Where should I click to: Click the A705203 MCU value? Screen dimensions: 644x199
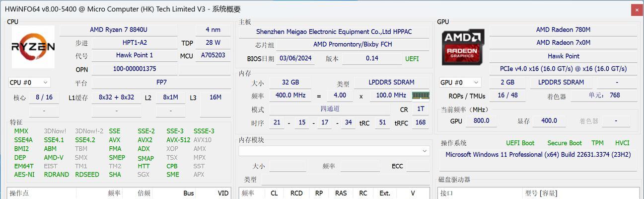coord(213,55)
